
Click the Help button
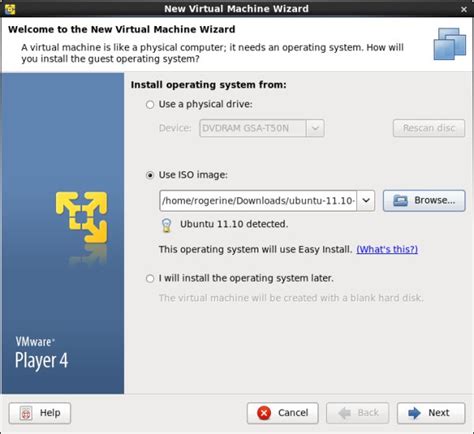coord(40,413)
